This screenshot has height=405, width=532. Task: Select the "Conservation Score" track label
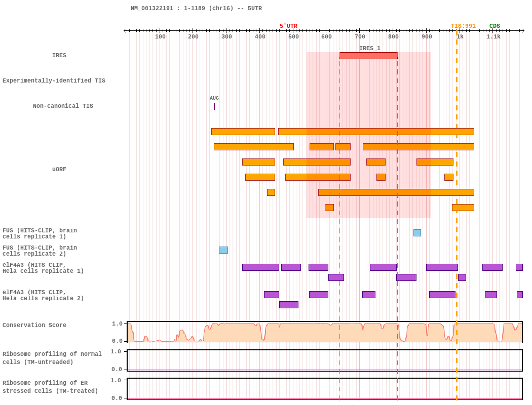point(34,325)
